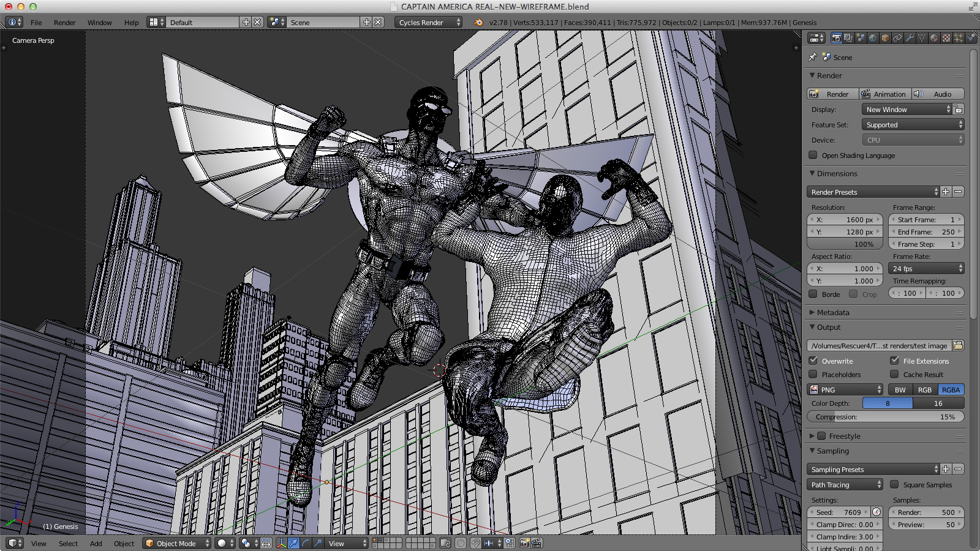
Task: Enable Square Samples checkbox
Action: [894, 484]
